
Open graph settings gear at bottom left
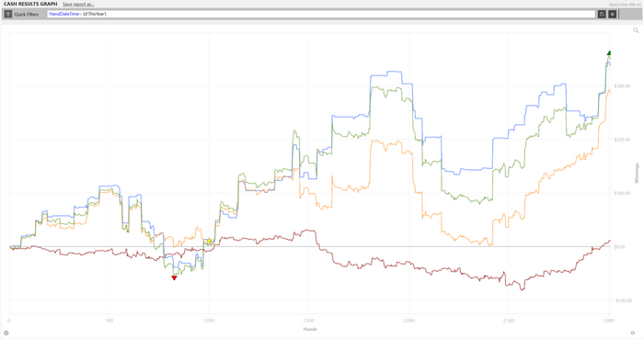[6, 333]
